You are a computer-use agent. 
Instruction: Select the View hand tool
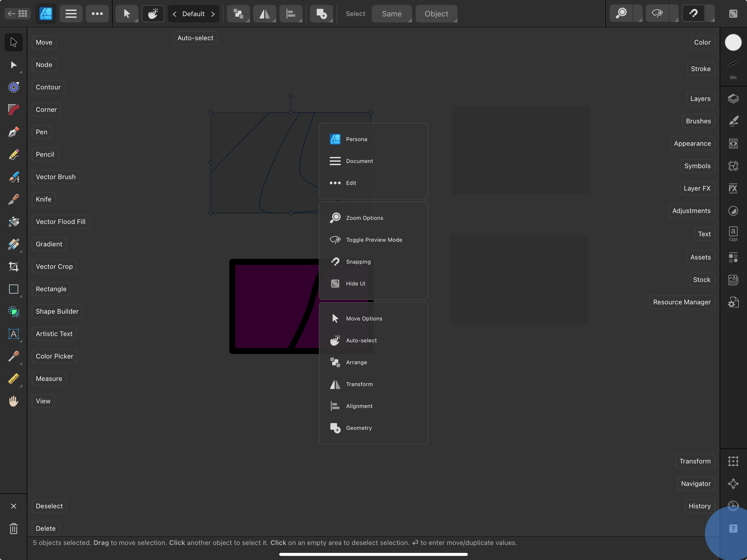13,401
